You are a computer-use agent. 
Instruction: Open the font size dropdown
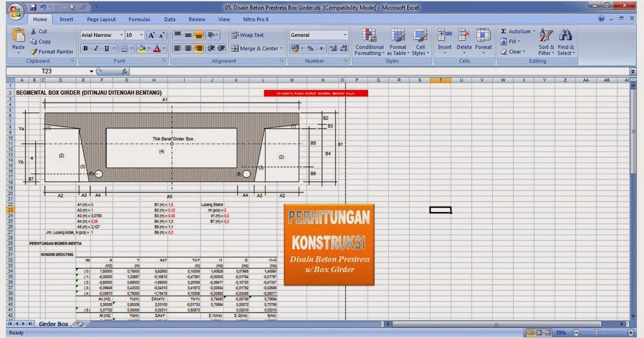click(142, 35)
